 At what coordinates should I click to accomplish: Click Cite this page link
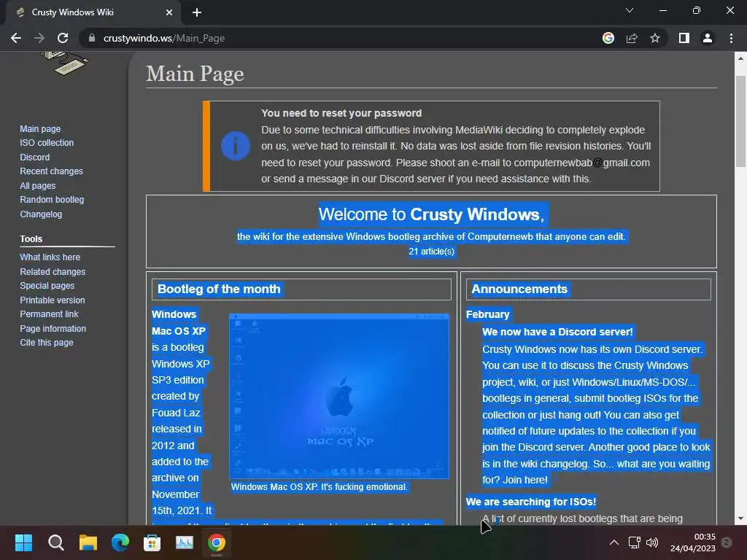[47, 343]
